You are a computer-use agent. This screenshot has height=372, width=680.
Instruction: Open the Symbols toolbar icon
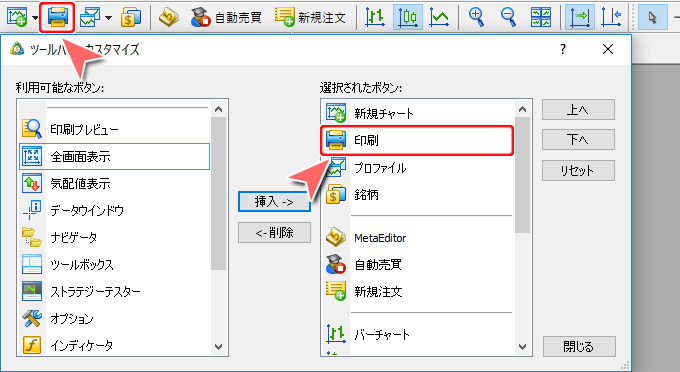click(x=131, y=17)
